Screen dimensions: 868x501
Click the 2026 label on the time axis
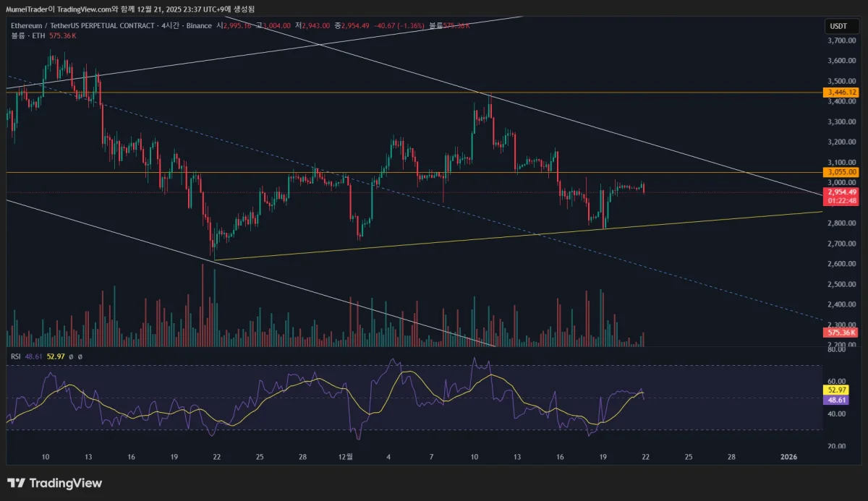click(788, 457)
